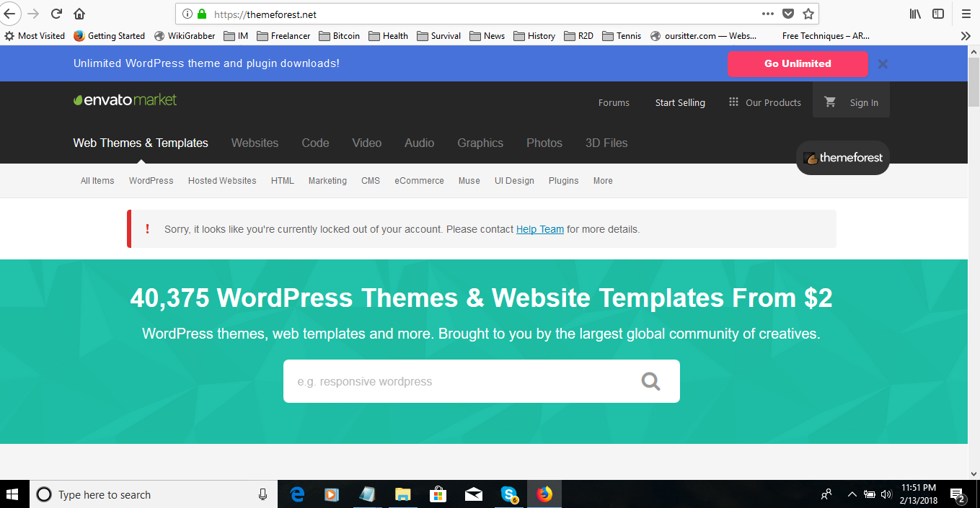
Task: Open the Firefox hamburger menu
Action: (x=966, y=14)
